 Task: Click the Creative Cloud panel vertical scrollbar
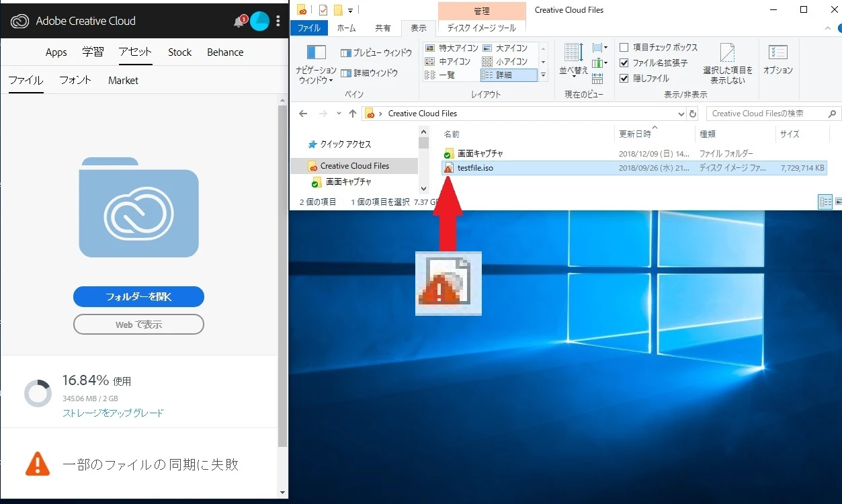pos(282,276)
